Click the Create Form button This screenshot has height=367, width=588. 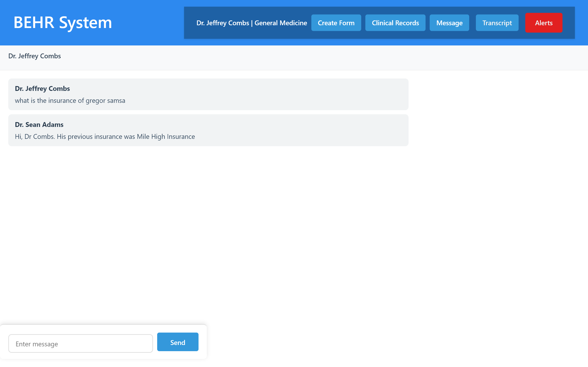pyautogui.click(x=336, y=23)
